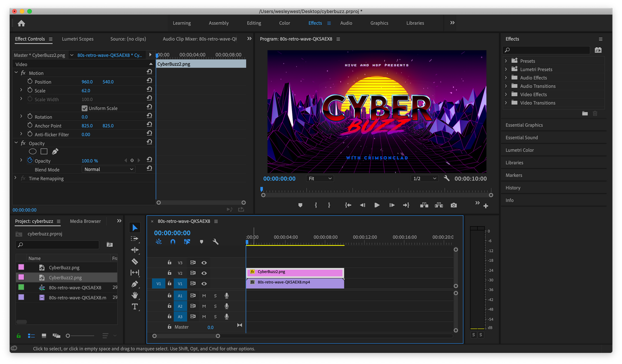Toggle animation stopwatch for Opacity
Viewport: 622px width, 364px height.
pyautogui.click(x=30, y=161)
